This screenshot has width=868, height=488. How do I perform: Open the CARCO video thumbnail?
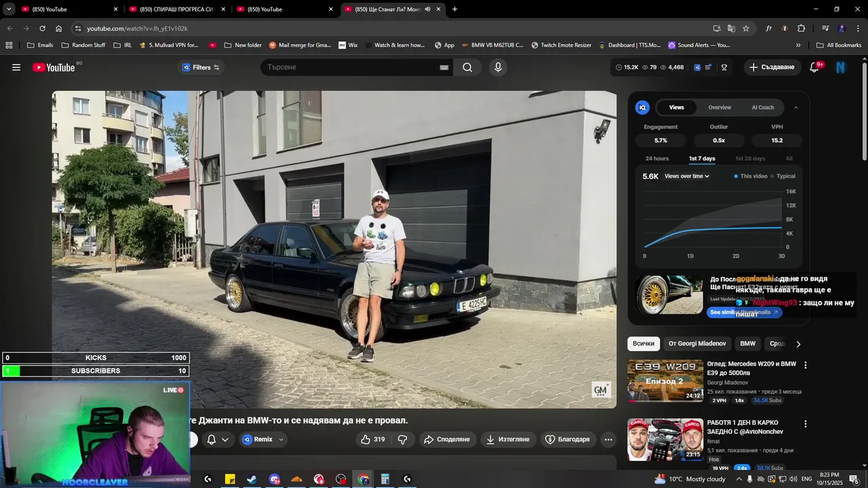665,439
